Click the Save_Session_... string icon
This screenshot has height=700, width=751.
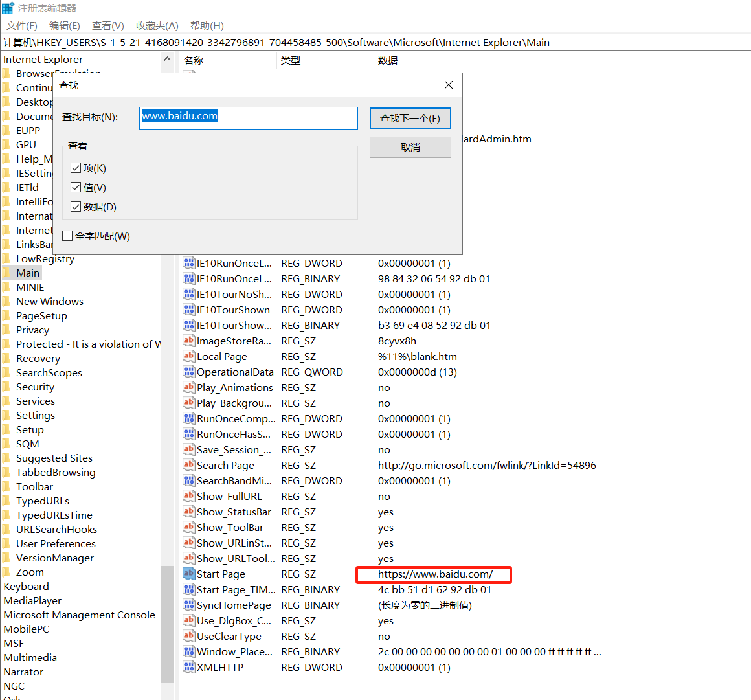(188, 449)
